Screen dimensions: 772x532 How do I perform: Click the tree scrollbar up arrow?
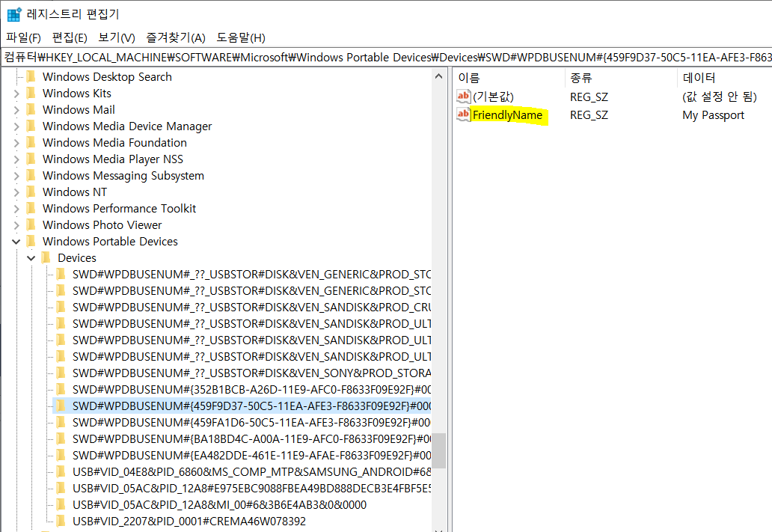[438, 76]
